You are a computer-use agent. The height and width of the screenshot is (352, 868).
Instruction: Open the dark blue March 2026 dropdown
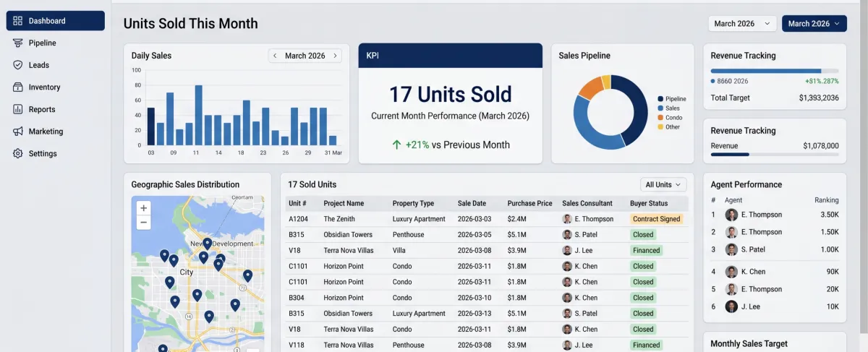tap(814, 24)
